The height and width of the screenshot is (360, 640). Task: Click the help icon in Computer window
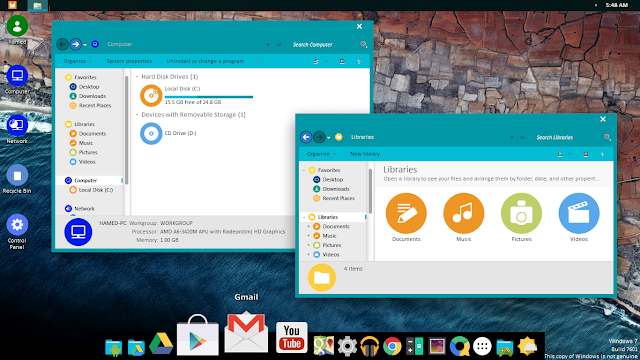click(x=359, y=61)
